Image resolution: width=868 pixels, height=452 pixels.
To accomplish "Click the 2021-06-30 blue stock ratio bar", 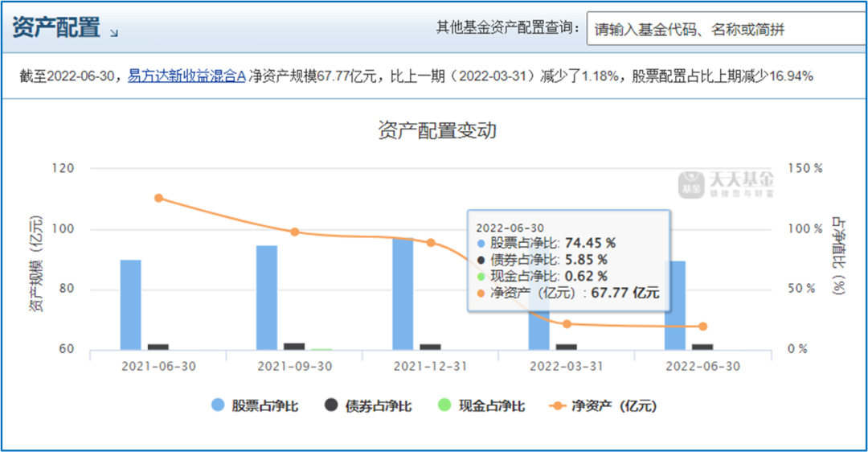I will (x=131, y=305).
